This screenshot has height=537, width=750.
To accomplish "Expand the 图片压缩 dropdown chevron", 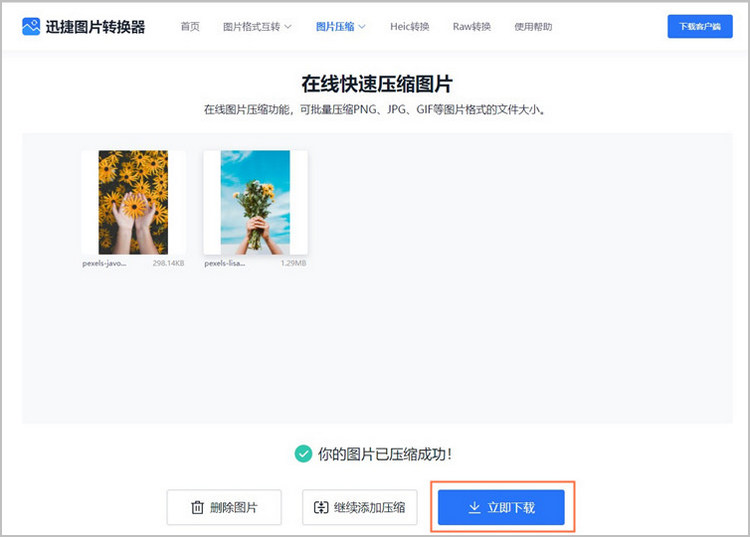I will click(362, 27).
